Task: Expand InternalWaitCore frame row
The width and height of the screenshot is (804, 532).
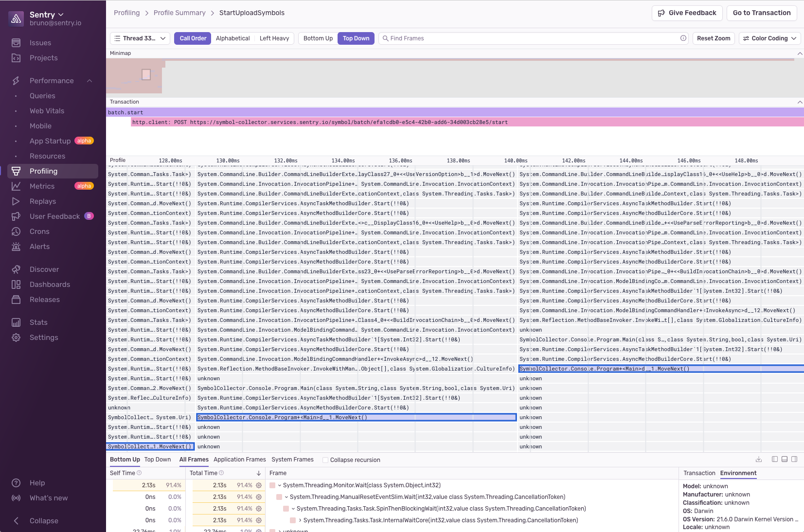Action: click(x=300, y=520)
